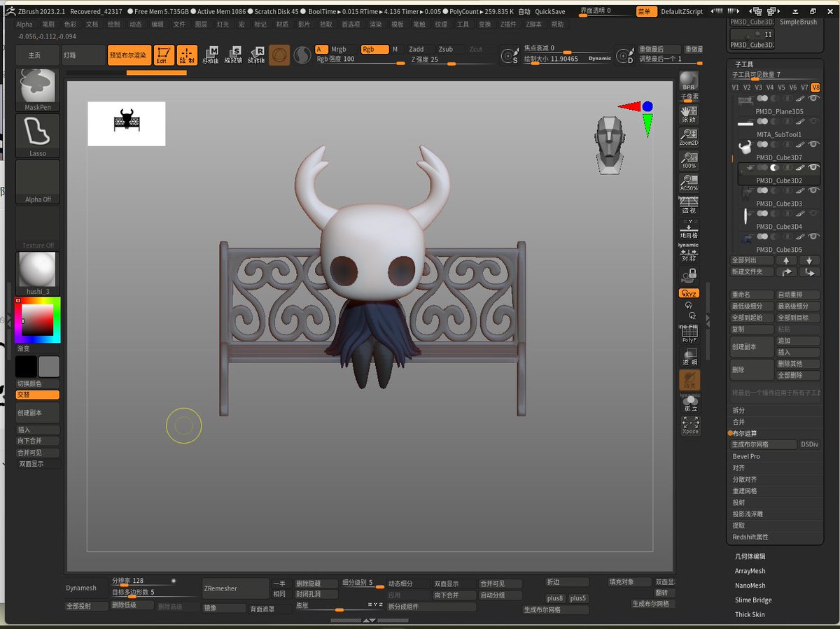Open the 文件 menu

click(x=180, y=24)
